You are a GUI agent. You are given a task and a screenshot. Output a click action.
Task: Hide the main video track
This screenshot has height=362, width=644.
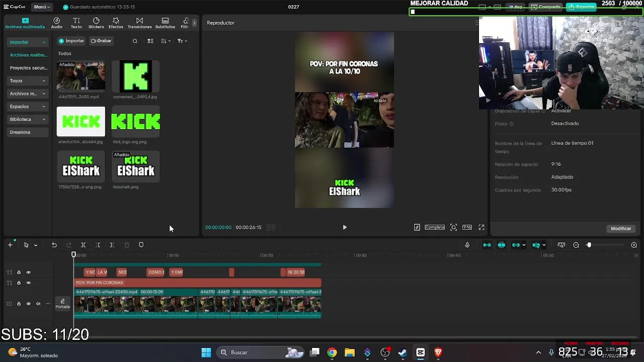tap(28, 304)
